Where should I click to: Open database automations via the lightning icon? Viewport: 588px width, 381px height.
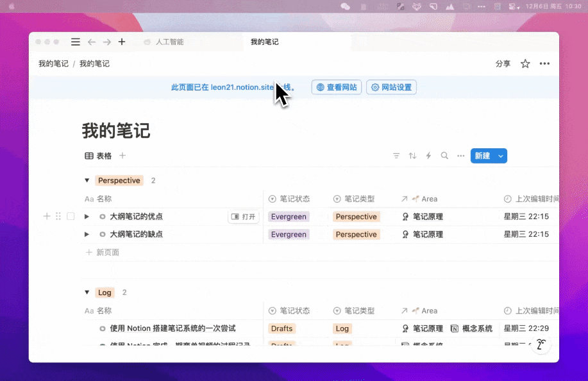[428, 155]
